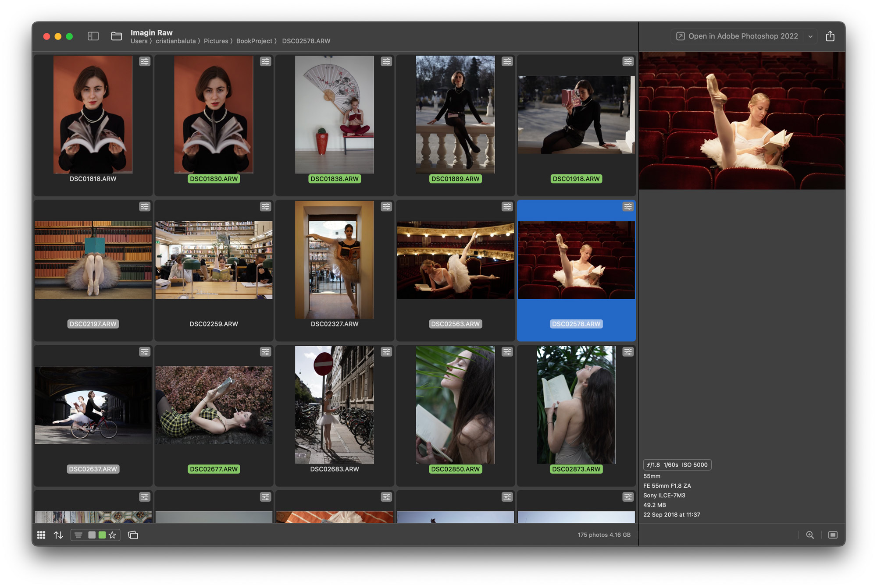Click the gray DSC02197.ARW filename label
The height and width of the screenshot is (588, 877).
point(93,324)
